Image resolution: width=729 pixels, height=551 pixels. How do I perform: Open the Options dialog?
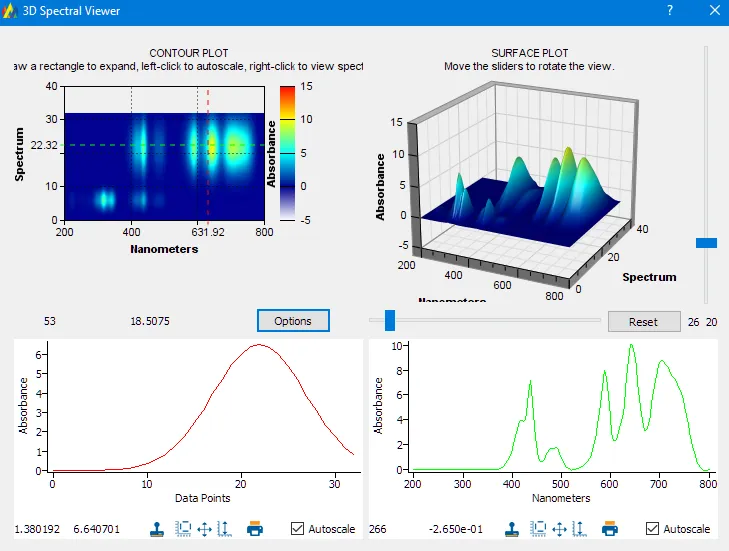point(293,321)
